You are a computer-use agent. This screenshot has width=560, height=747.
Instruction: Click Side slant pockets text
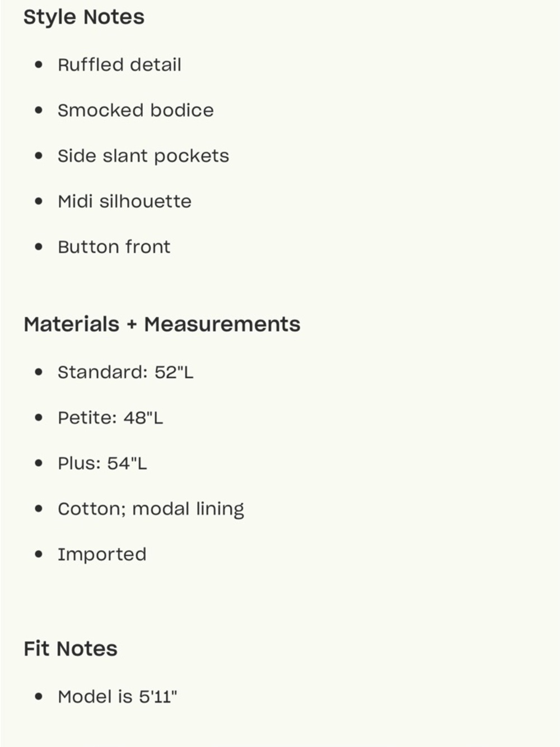tap(143, 156)
